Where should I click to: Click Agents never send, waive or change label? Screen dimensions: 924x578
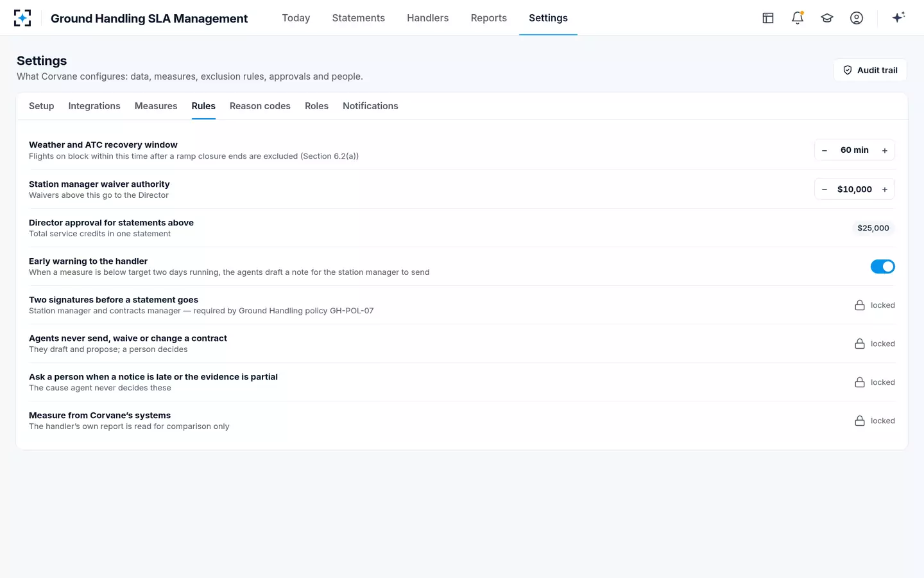click(128, 338)
